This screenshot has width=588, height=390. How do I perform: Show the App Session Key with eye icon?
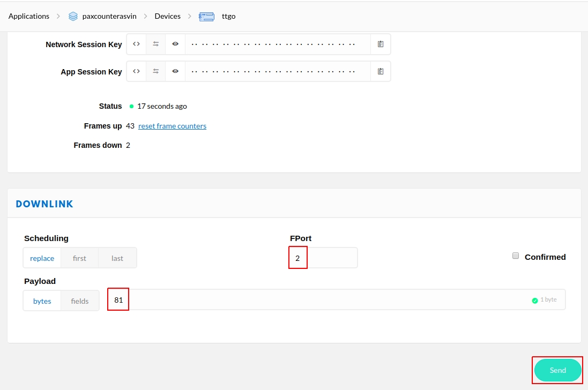[175, 71]
